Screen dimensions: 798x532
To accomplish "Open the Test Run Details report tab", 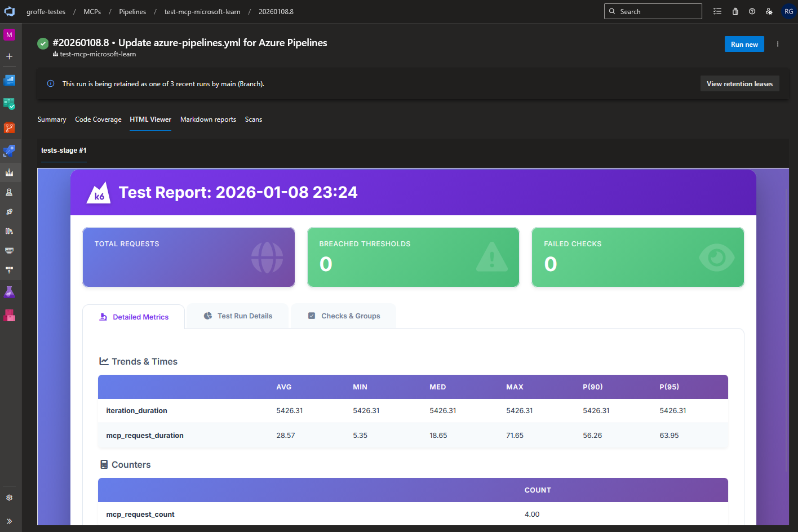I will [238, 316].
